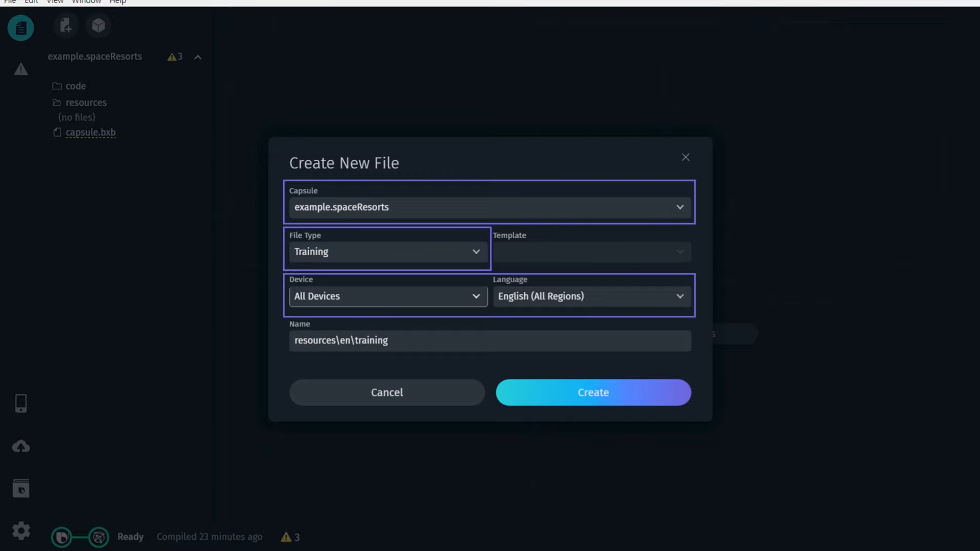Open the training book icon in sidebar
Image resolution: width=980 pixels, height=551 pixels.
pyautogui.click(x=21, y=489)
